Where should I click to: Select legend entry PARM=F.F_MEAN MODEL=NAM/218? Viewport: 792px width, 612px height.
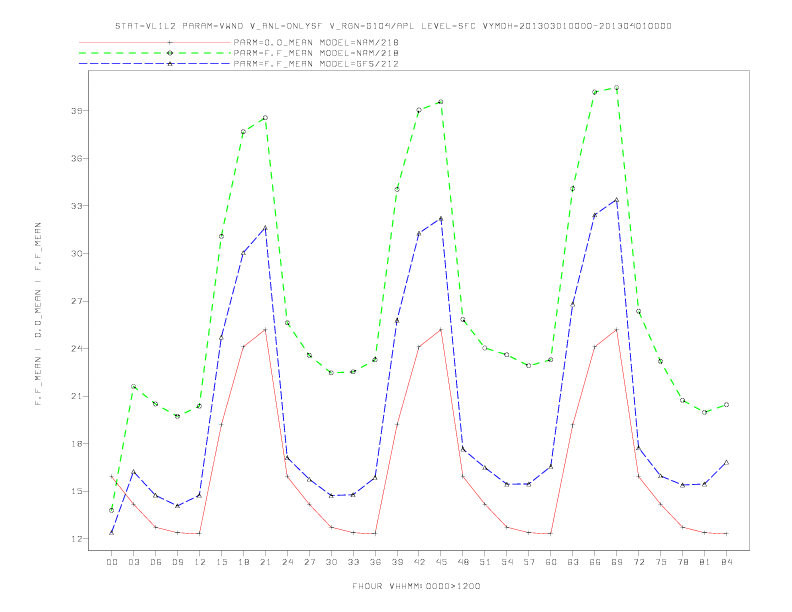pos(316,53)
